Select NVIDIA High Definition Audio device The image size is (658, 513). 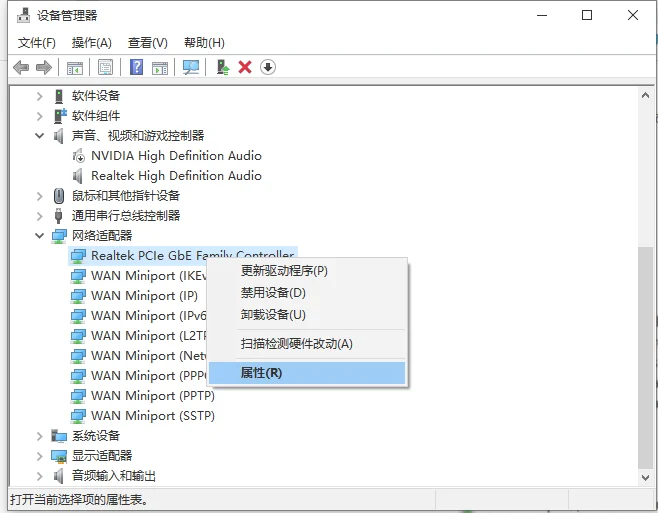(x=176, y=156)
